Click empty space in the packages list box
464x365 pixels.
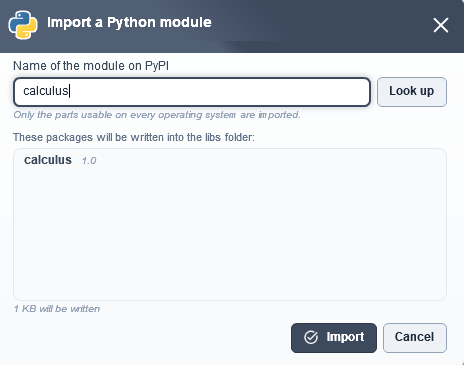[x=230, y=233]
